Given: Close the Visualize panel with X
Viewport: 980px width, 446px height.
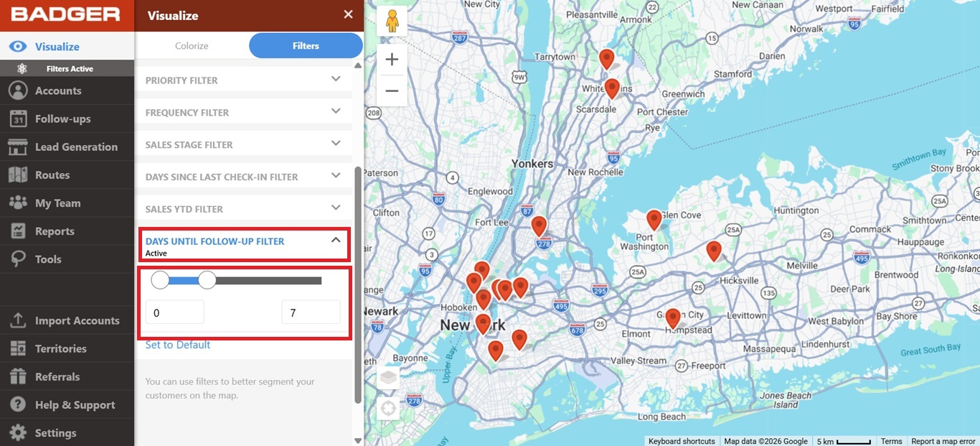Looking at the screenshot, I should pos(348,14).
